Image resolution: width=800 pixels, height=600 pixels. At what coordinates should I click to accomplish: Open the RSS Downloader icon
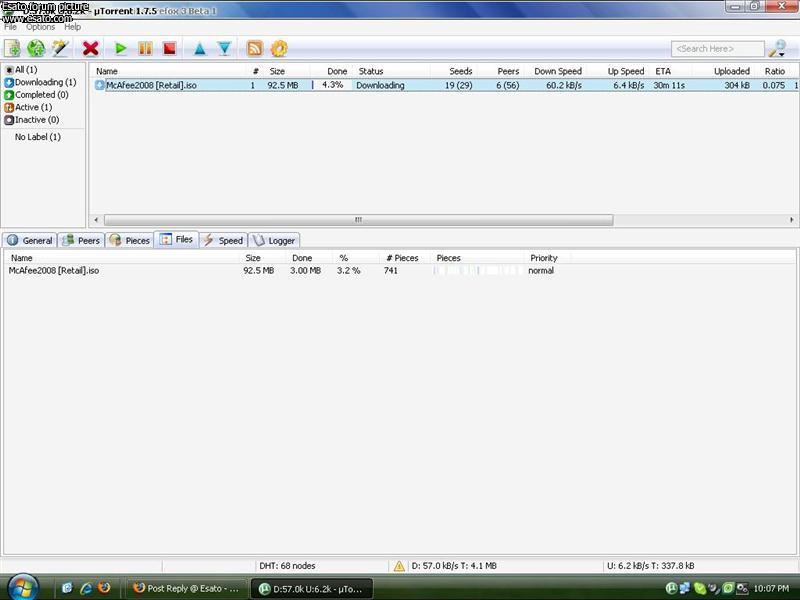click(x=255, y=48)
